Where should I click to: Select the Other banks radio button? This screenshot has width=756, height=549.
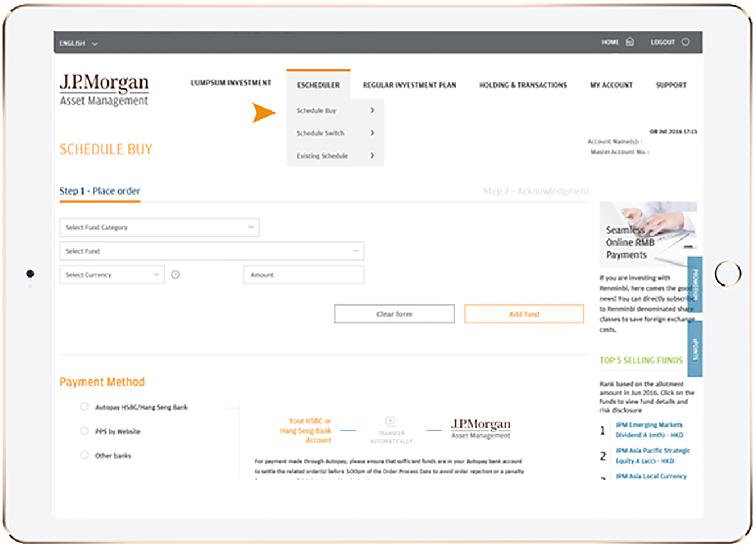click(85, 455)
